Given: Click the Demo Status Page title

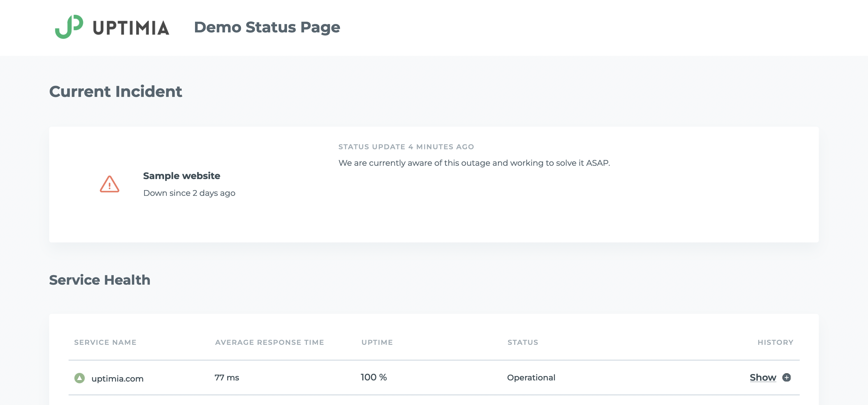Looking at the screenshot, I should [267, 27].
